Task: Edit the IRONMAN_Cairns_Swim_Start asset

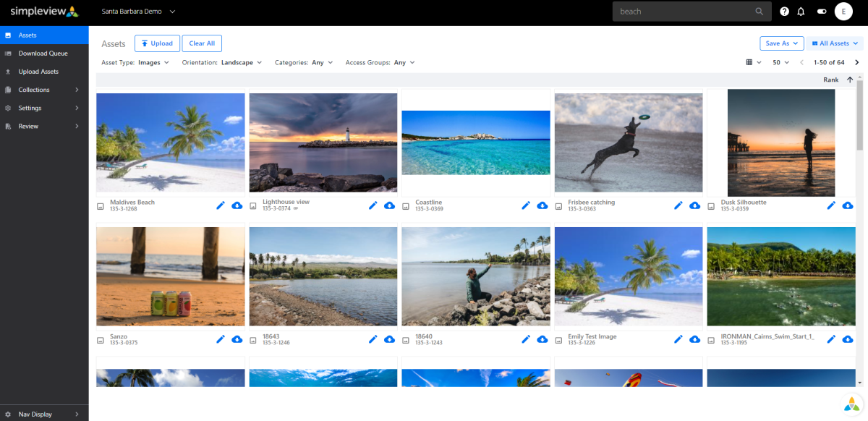Action: click(x=832, y=339)
